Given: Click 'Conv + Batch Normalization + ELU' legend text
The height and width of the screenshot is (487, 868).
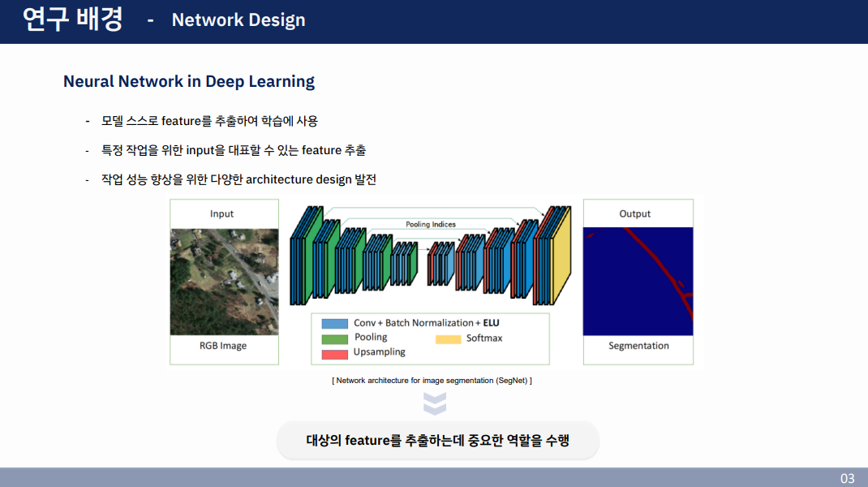Looking at the screenshot, I should pos(427,323).
